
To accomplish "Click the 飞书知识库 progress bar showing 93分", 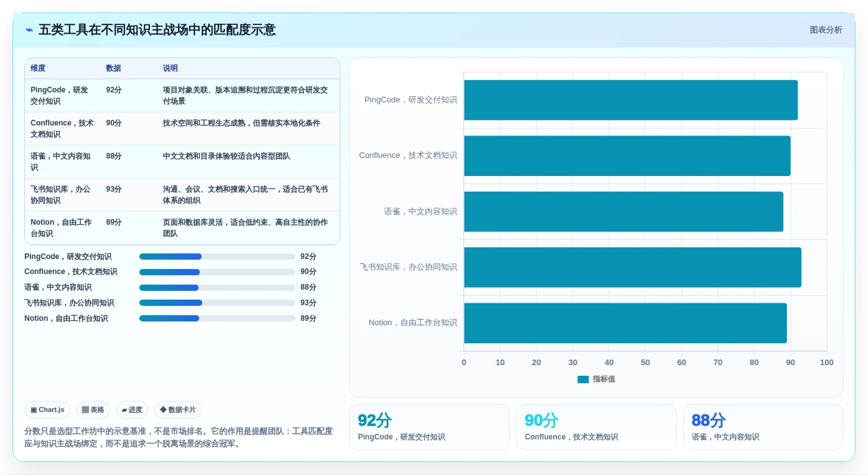I will pos(217,303).
